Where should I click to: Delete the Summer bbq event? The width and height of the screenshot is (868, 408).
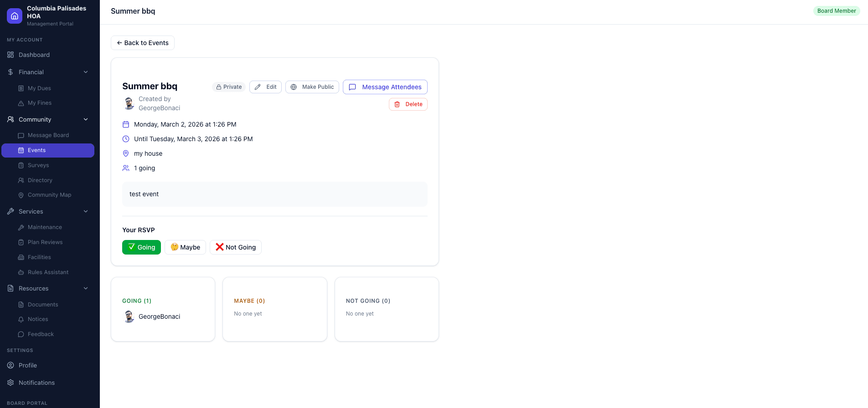pyautogui.click(x=408, y=104)
